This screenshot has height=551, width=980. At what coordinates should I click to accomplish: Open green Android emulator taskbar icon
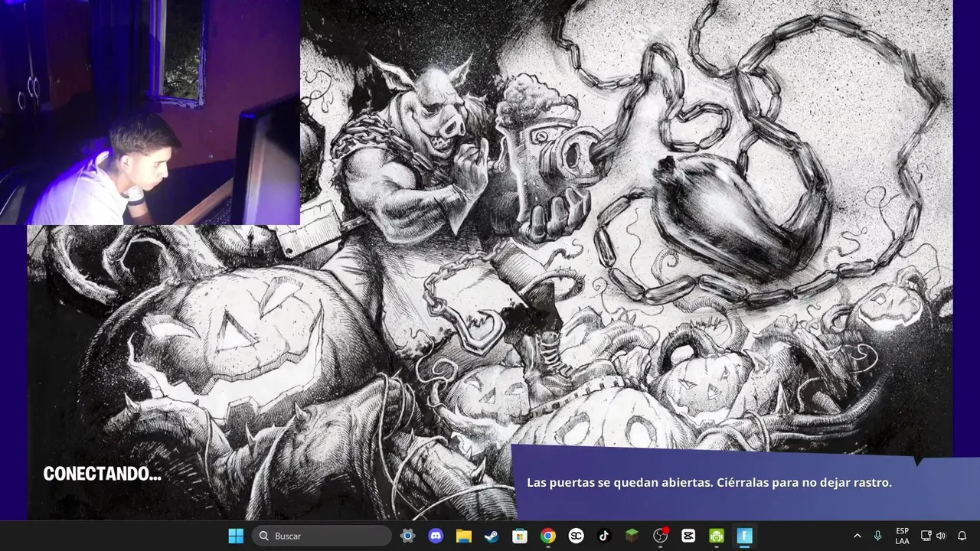point(716,536)
